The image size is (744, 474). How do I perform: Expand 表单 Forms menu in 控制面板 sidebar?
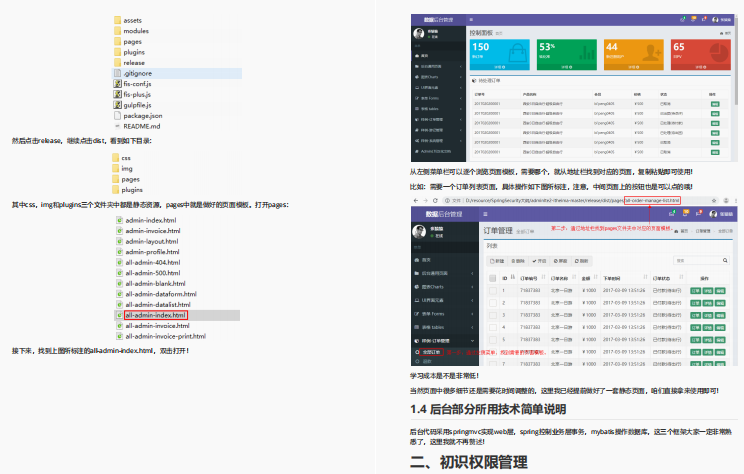pyautogui.click(x=438, y=98)
